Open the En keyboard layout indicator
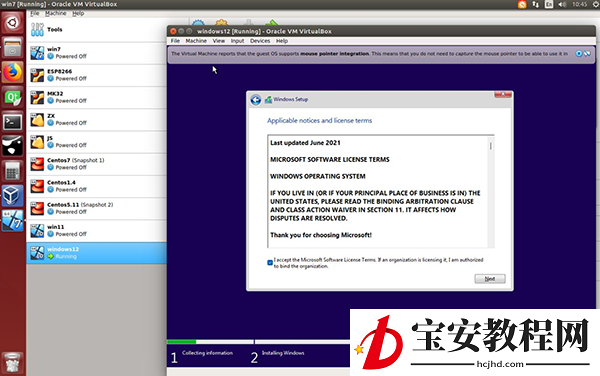The image size is (600, 376). [549, 4]
